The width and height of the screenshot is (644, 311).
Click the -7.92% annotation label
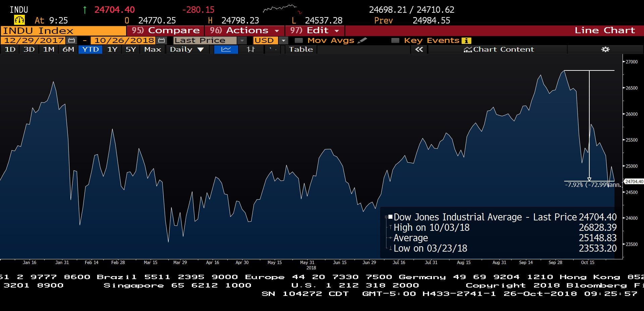tap(593, 185)
